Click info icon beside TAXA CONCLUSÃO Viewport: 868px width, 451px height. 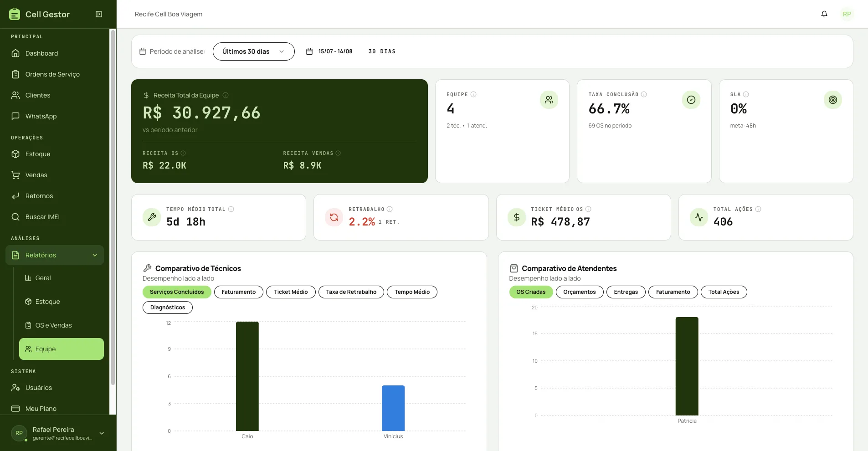(x=644, y=94)
